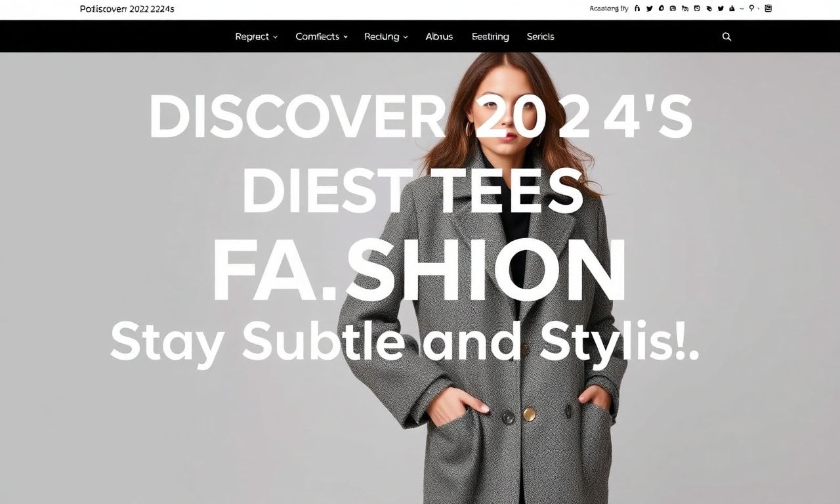Click the FA.SHION hero heading
This screenshot has height=504, width=840.
(419, 271)
